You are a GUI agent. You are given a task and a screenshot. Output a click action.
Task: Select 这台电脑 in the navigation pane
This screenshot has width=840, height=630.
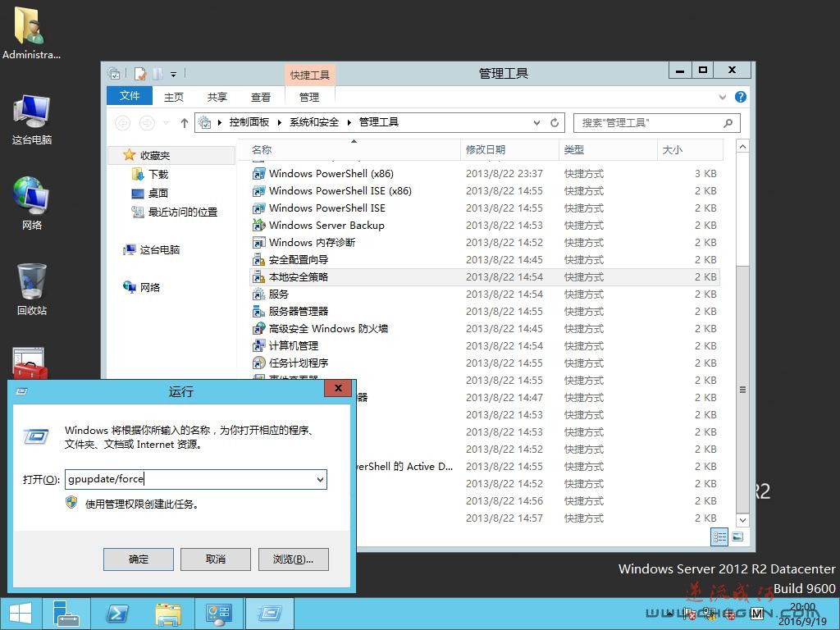pyautogui.click(x=152, y=249)
